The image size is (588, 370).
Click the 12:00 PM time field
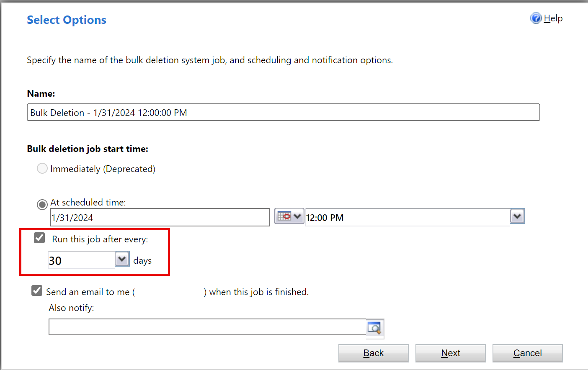point(408,217)
